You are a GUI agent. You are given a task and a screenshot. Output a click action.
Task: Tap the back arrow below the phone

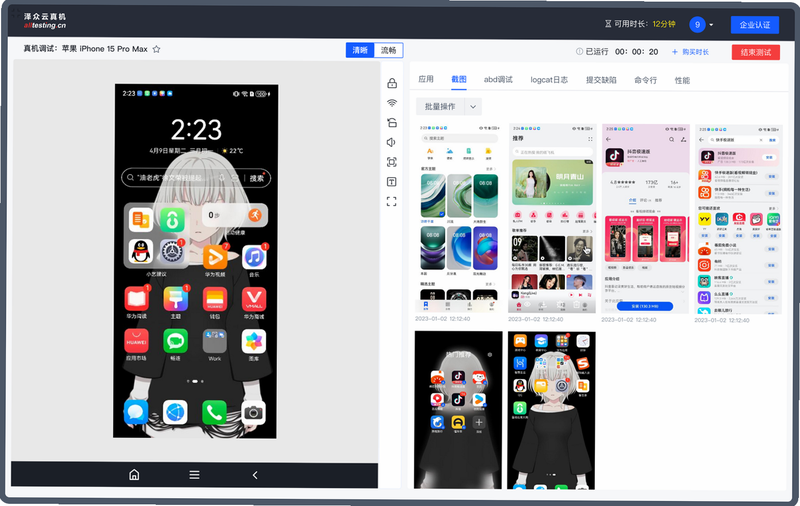pyautogui.click(x=255, y=475)
